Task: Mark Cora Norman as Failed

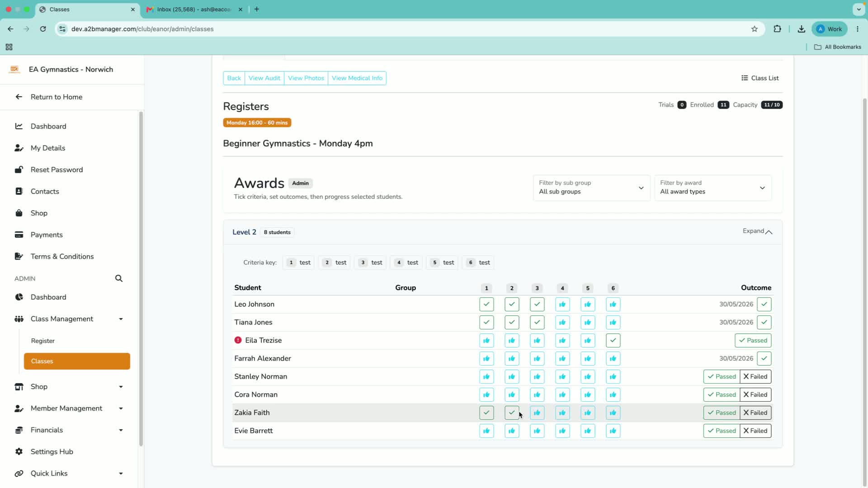Action: tap(755, 394)
